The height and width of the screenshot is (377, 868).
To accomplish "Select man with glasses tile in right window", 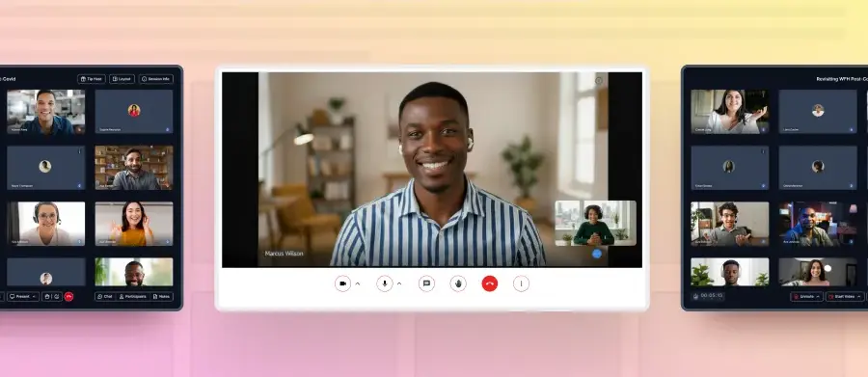I will [x=730, y=224].
